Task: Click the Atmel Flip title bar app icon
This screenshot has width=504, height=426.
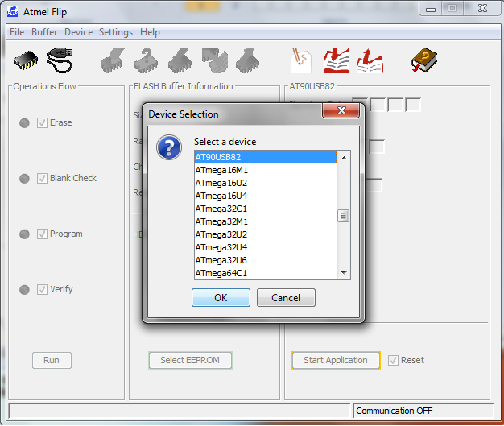Action: coord(13,12)
